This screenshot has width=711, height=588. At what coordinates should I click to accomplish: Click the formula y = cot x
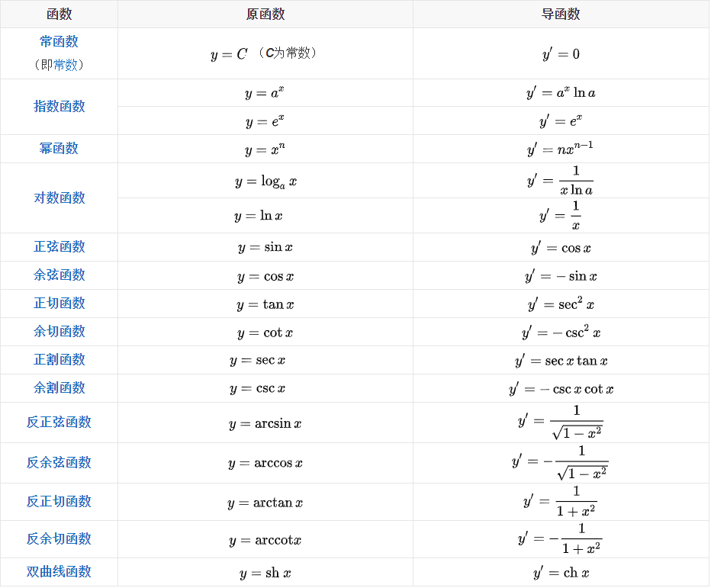(x=265, y=333)
